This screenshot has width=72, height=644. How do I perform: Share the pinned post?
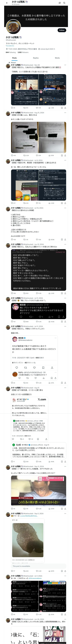click(x=65, y=108)
